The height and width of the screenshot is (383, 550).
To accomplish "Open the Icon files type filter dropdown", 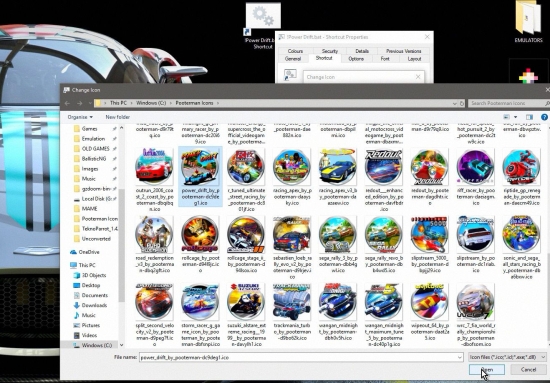I will [508, 357].
